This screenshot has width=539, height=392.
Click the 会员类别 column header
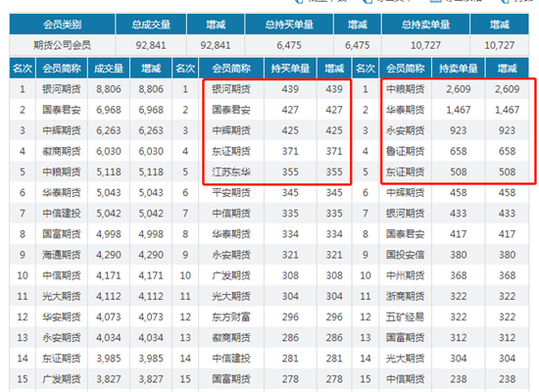click(62, 24)
